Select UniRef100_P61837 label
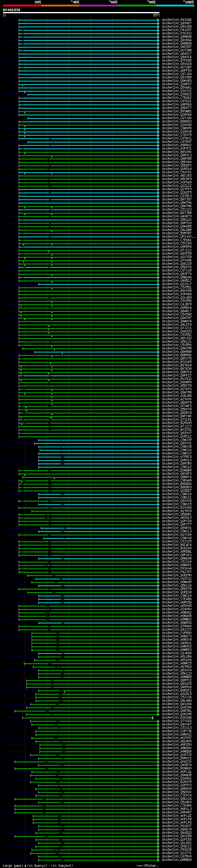197x868 pixels. point(177,826)
